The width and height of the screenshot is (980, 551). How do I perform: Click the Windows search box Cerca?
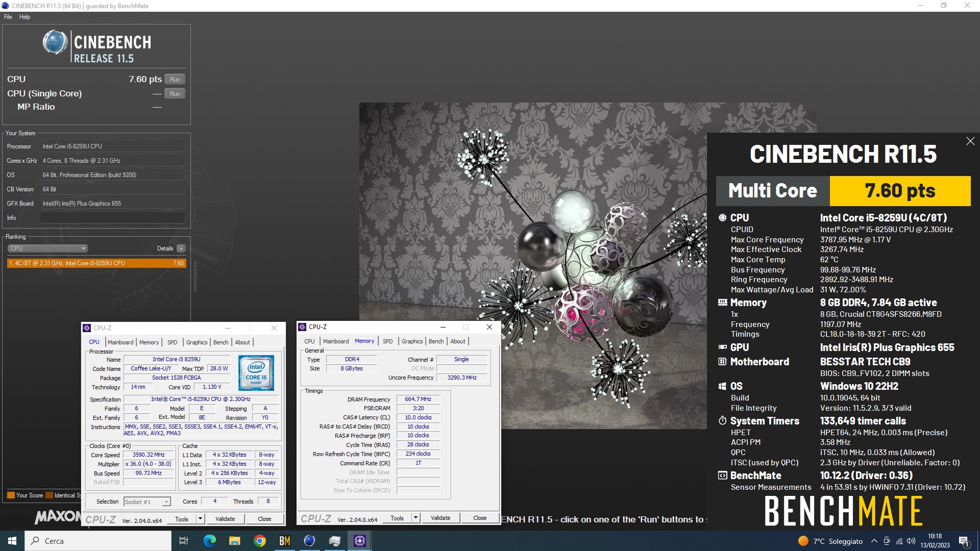(x=98, y=541)
